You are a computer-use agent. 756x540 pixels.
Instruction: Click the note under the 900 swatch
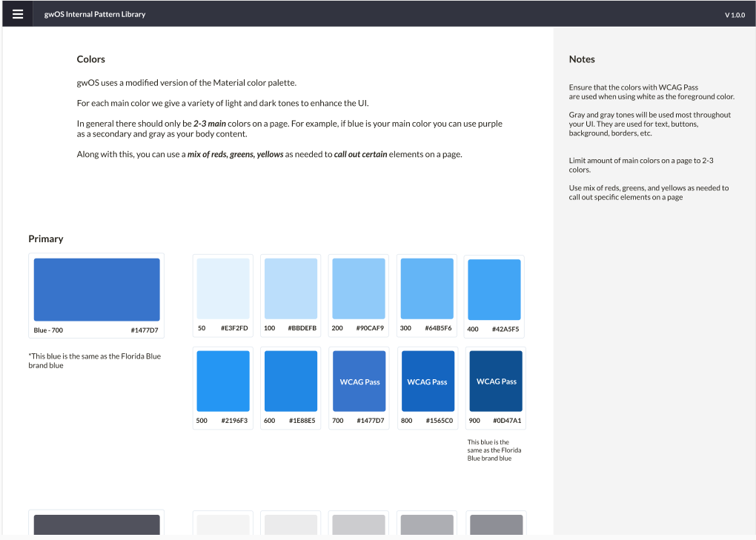494,450
